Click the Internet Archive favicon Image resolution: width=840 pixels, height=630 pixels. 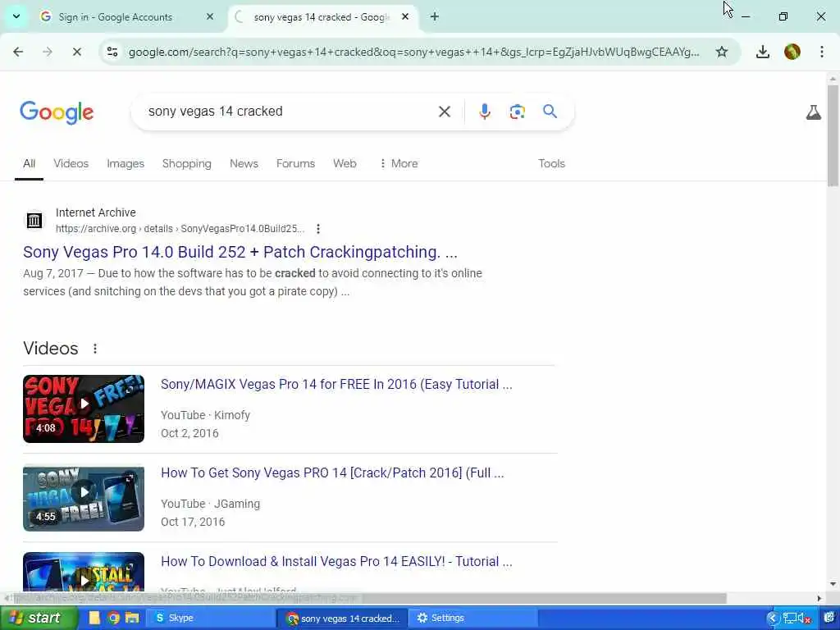[x=34, y=220]
